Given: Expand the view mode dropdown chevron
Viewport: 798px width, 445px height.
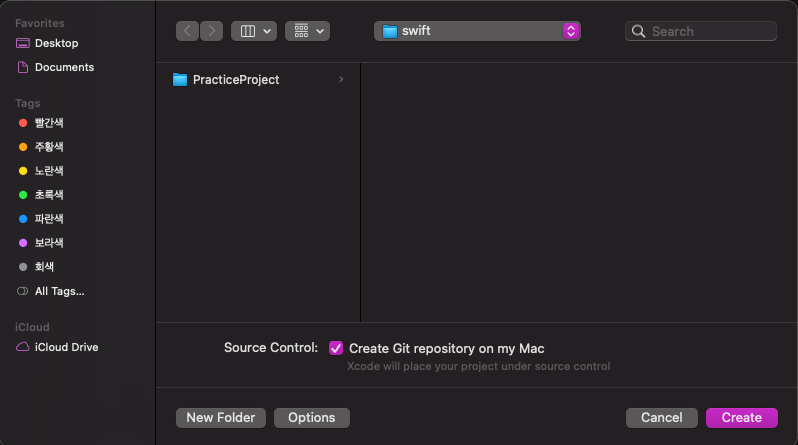Looking at the screenshot, I should (x=267, y=31).
